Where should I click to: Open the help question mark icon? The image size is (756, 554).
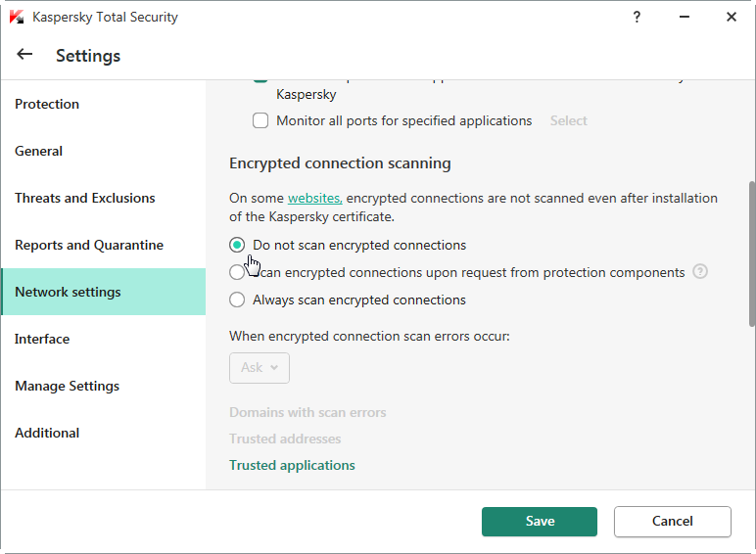(638, 17)
